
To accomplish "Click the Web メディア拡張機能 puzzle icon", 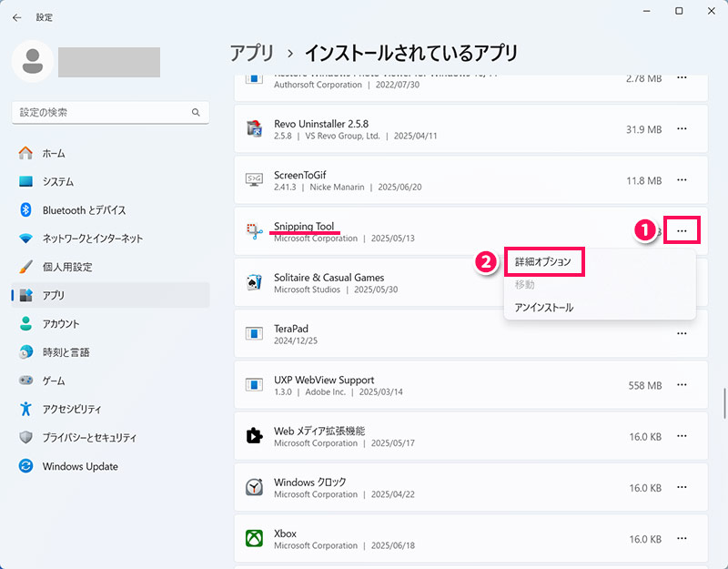I will point(254,436).
